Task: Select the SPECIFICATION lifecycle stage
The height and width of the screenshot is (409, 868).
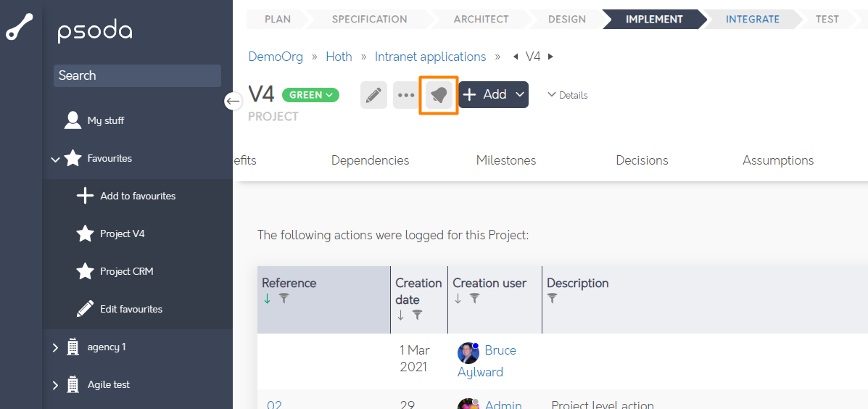Action: 369,20
